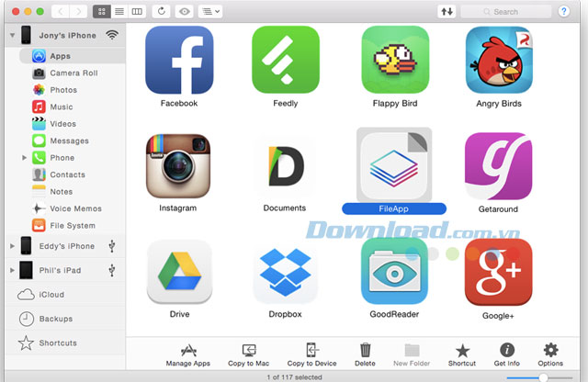The image size is (588, 382).
Task: Select the Dropbox app icon
Action: pyautogui.click(x=286, y=272)
